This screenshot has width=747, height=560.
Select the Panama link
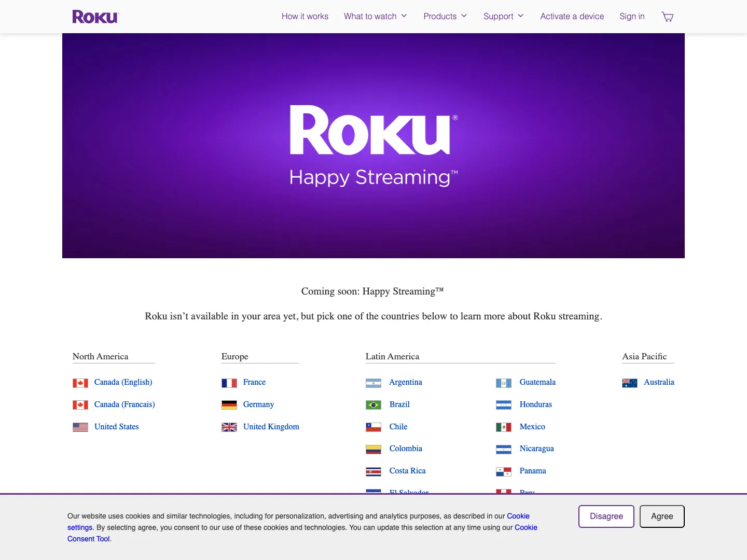pos(533,471)
